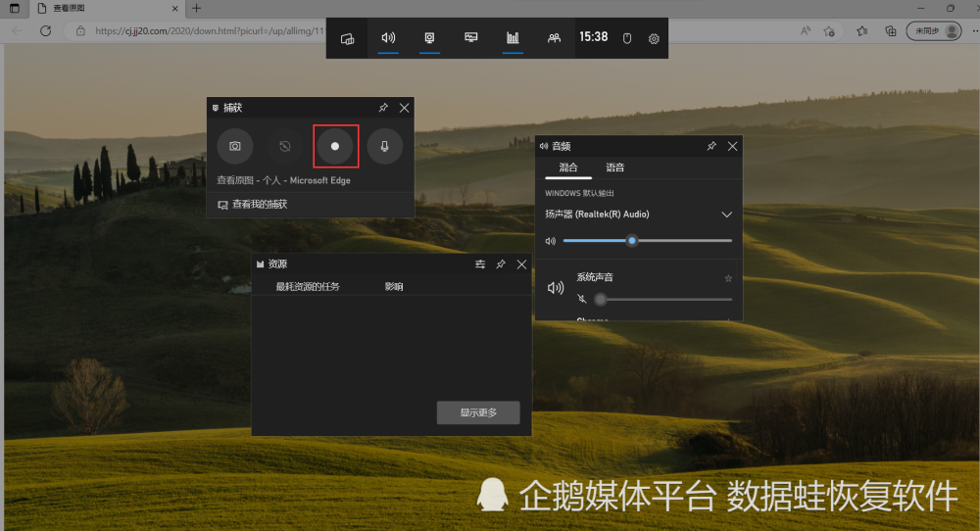Toggle the audio widget in Game Bar
Viewport: 980px width, 531px height.
pyautogui.click(x=388, y=38)
